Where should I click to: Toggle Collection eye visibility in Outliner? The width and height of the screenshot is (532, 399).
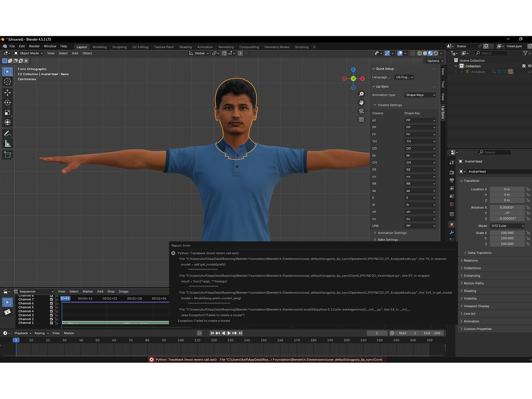pyautogui.click(x=530, y=66)
